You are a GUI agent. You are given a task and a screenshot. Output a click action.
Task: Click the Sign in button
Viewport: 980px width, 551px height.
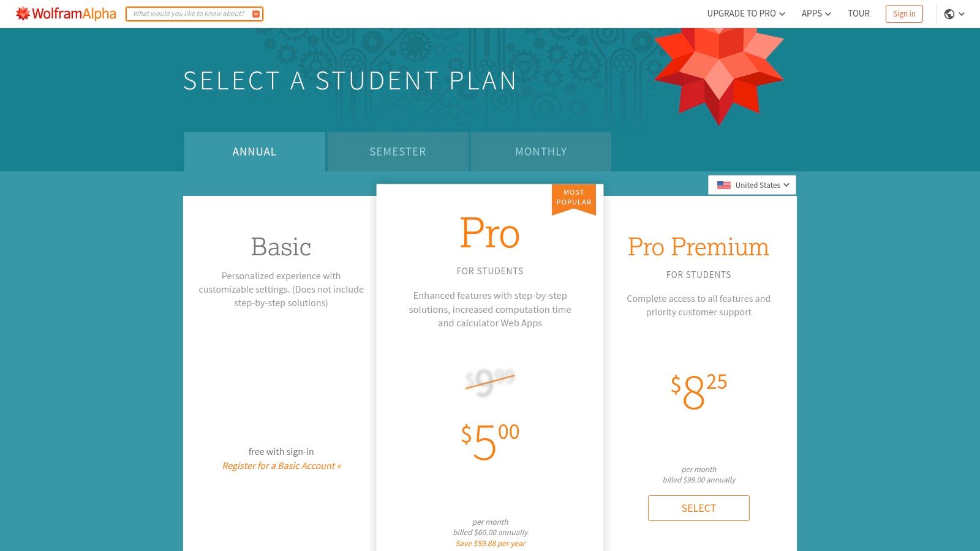pos(904,14)
